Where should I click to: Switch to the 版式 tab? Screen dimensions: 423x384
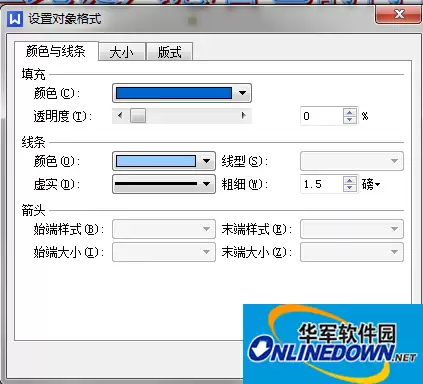[x=170, y=52]
